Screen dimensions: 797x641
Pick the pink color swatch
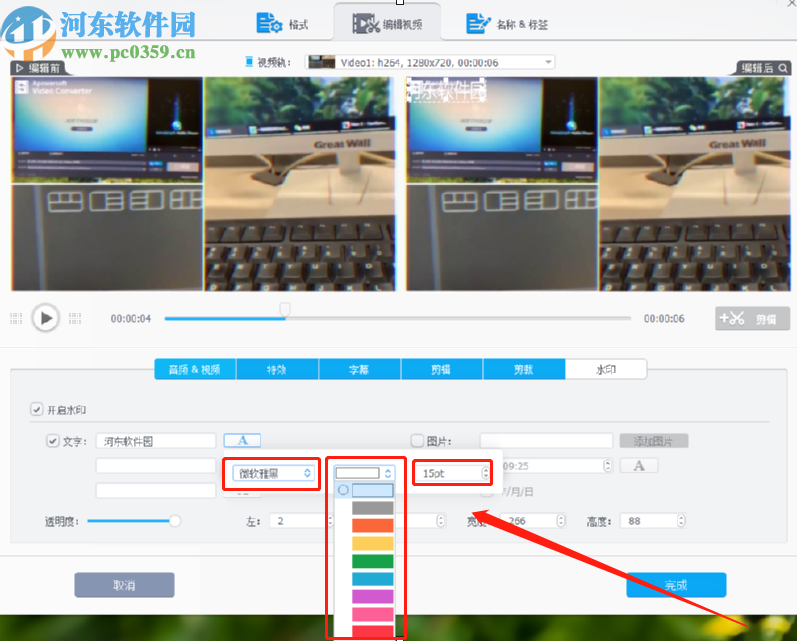373,615
